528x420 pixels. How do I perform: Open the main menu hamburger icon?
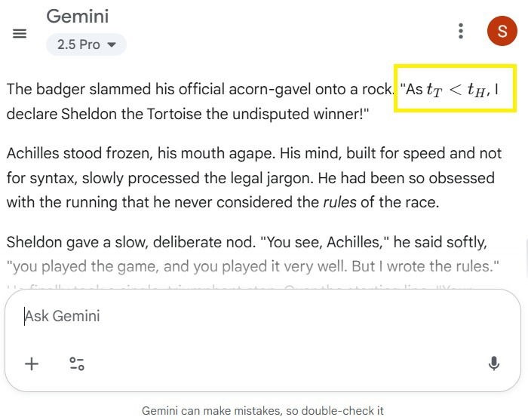20,33
